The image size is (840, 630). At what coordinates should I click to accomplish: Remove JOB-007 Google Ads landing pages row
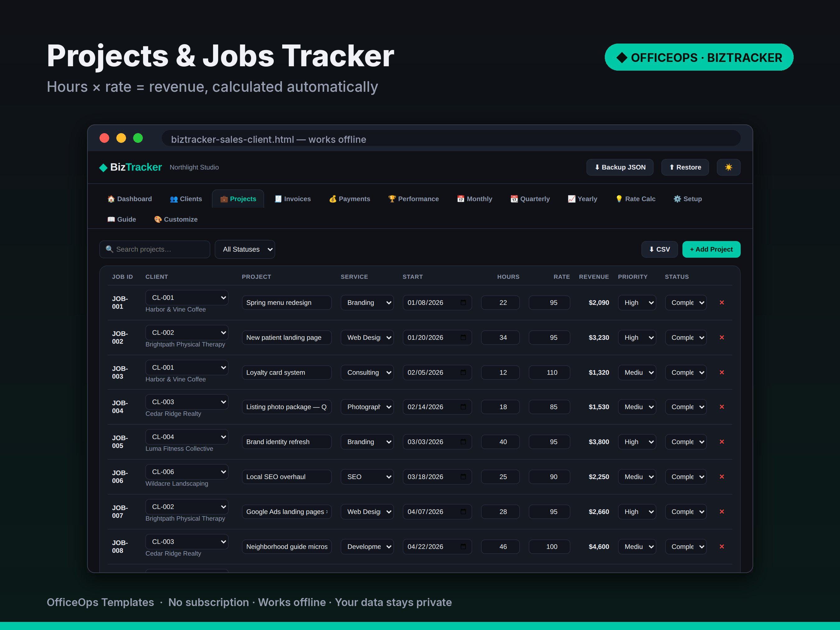[x=721, y=511]
